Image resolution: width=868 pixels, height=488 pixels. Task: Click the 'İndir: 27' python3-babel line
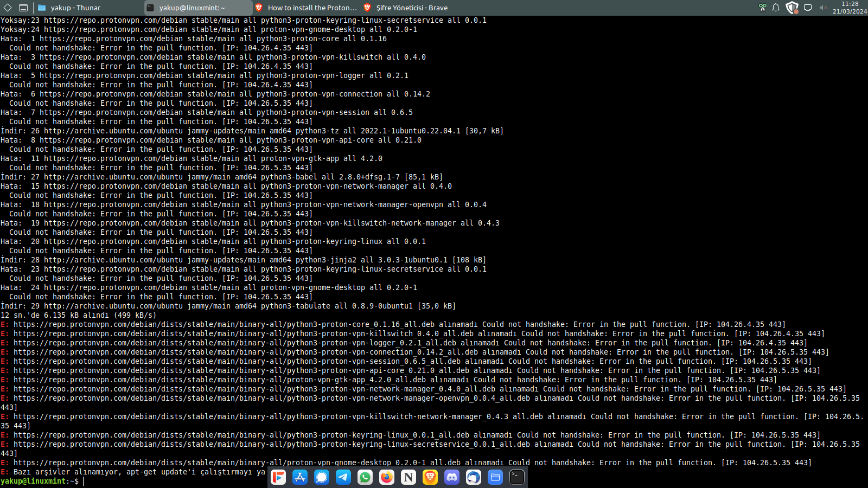[x=222, y=177]
